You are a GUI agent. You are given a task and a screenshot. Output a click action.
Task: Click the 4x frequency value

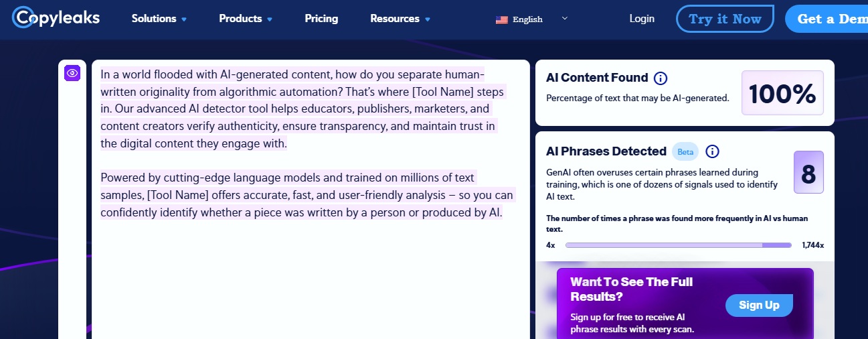550,245
